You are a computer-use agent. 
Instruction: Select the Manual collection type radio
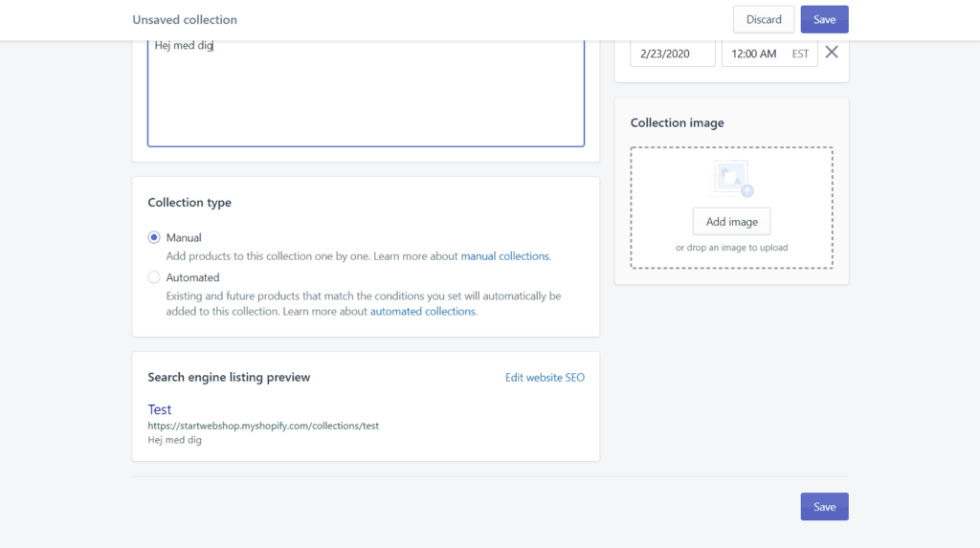pos(154,237)
